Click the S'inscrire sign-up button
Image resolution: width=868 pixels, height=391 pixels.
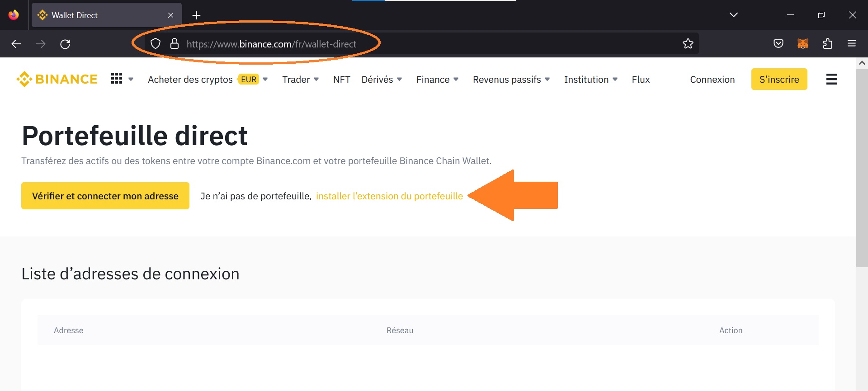[x=779, y=79]
